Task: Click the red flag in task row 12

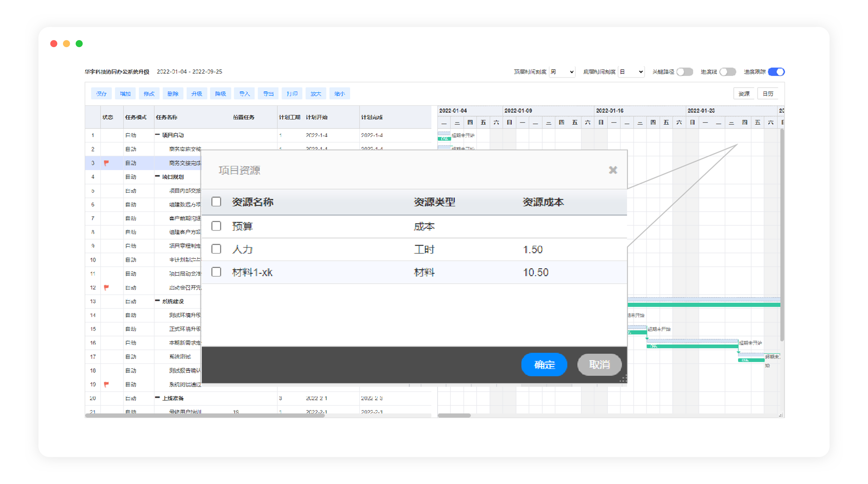Action: 107,288
